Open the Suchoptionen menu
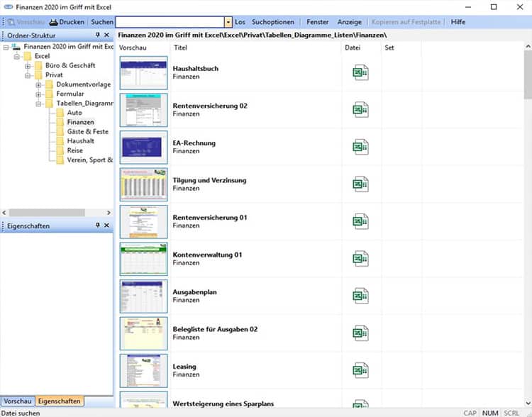Screen dimensions: 532x417 pos(273,22)
